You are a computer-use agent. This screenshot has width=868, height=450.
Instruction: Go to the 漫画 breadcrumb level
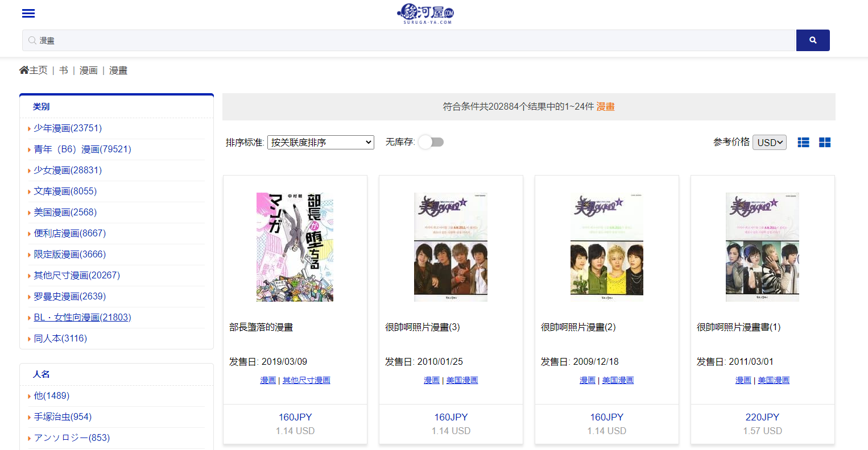click(x=88, y=70)
